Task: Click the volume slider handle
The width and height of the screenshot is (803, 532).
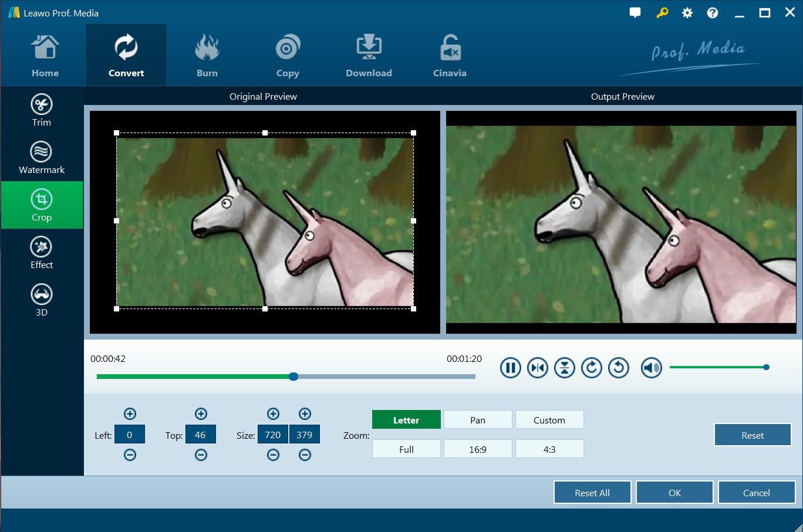Action: 766,367
